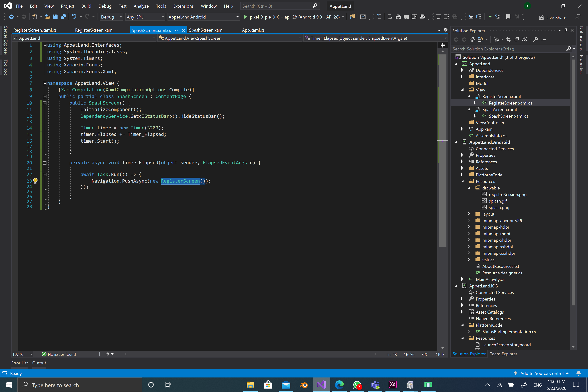Image resolution: width=588 pixels, height=392 pixels.
Task: Click the Undo toolbar icon
Action: [x=74, y=17]
